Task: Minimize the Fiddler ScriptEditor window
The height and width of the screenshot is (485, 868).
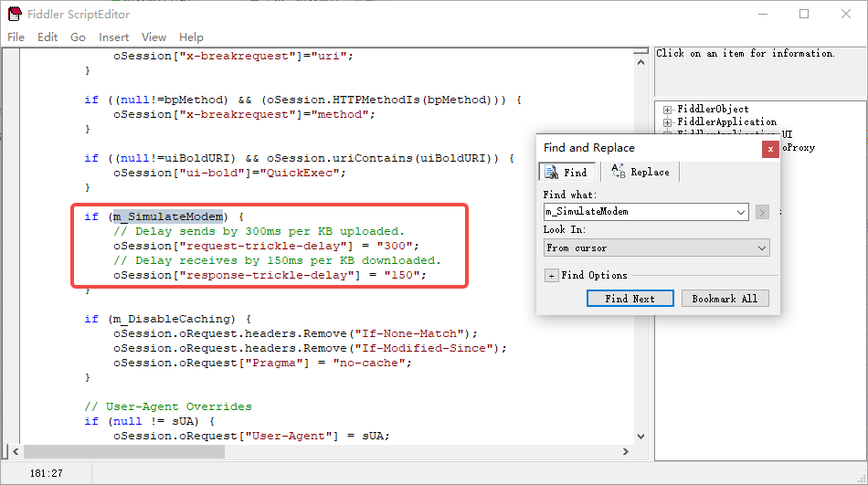Action: click(x=763, y=14)
